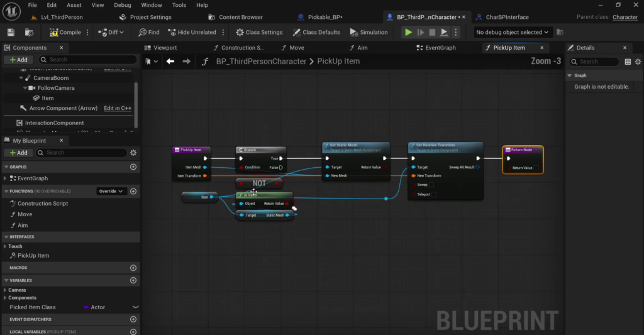This screenshot has height=335, width=644.
Task: Expand the Touch interface group
Action: click(x=5, y=246)
